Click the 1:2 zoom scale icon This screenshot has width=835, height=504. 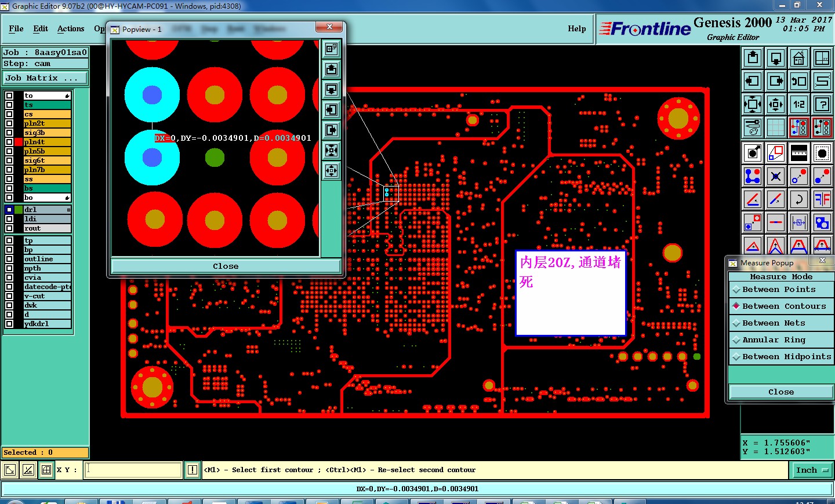pyautogui.click(x=799, y=104)
